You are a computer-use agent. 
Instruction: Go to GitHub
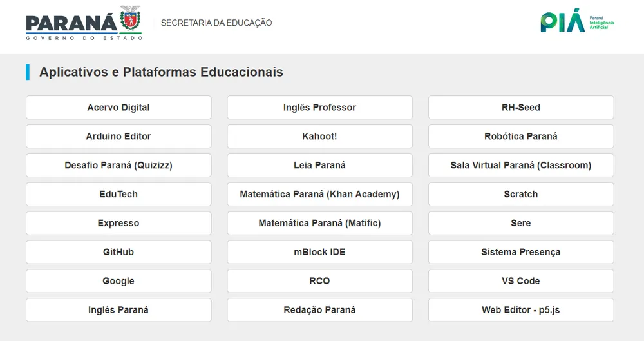[118, 253]
